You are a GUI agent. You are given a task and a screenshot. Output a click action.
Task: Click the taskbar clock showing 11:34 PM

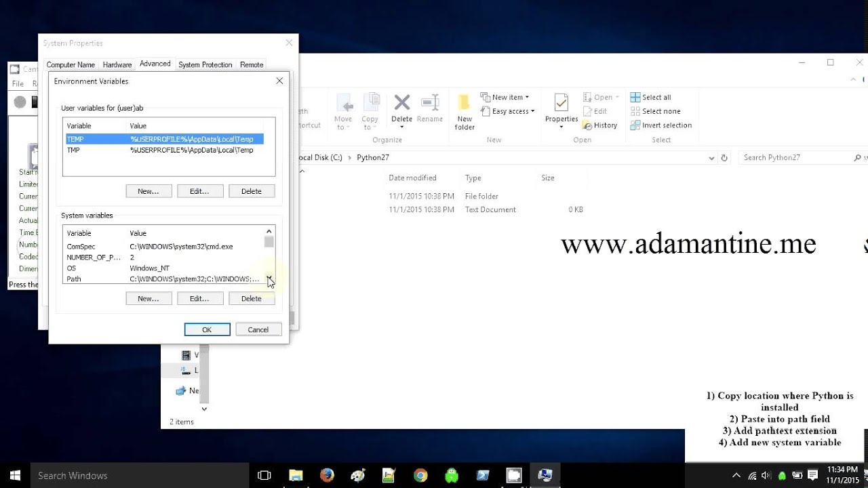point(843,474)
